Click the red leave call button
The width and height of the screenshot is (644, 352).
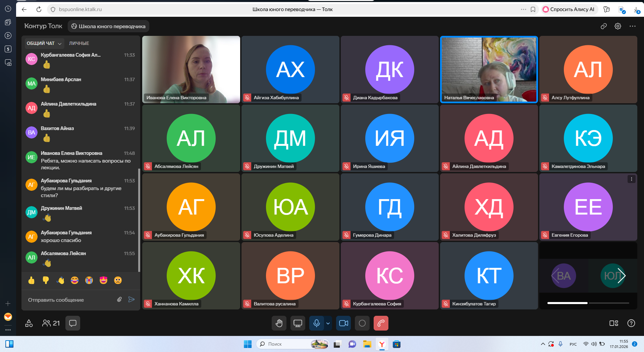381,323
